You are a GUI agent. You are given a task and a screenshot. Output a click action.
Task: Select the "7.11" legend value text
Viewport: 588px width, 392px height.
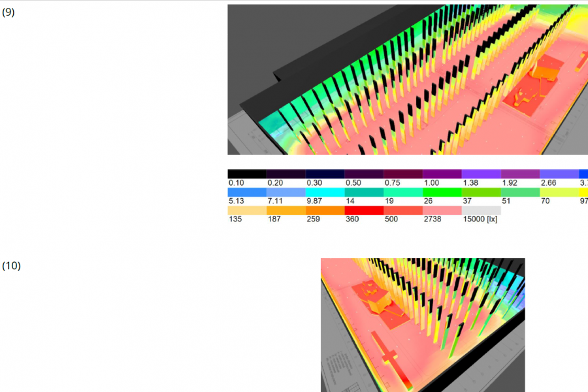click(275, 201)
